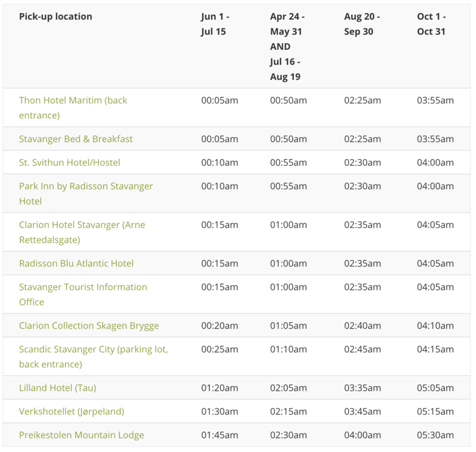The height and width of the screenshot is (452, 476).
Task: Select Park Inn by Radisson Stavanger link
Action: (86, 186)
